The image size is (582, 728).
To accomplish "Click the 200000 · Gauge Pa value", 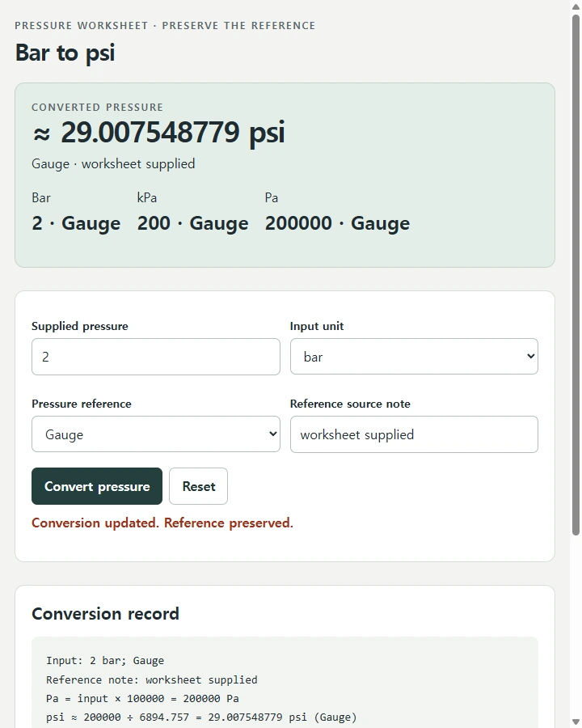I will point(337,223).
